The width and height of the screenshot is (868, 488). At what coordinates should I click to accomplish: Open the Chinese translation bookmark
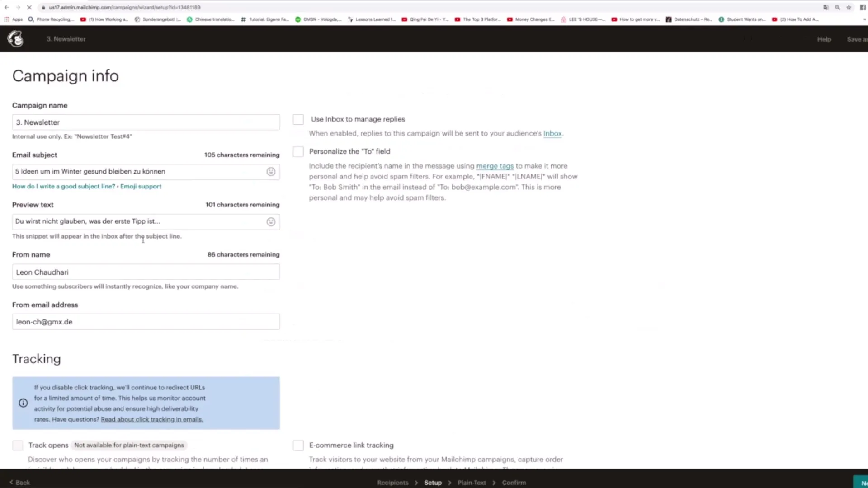tap(211, 19)
